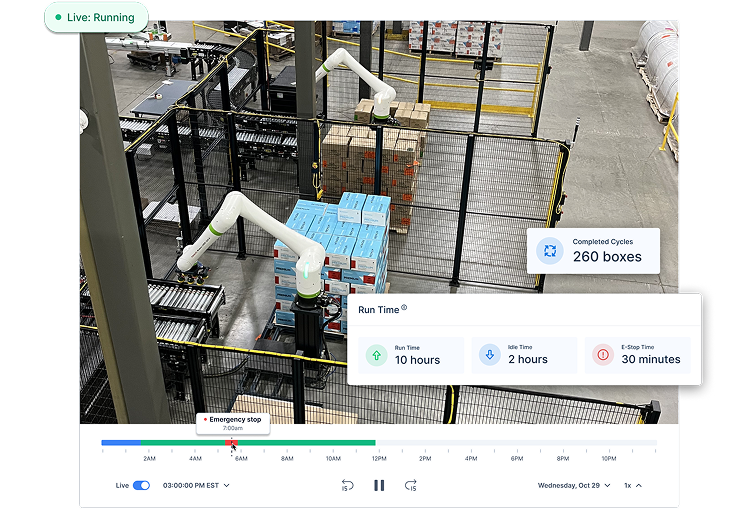
Task: Click the 260 boxes value
Action: (x=607, y=257)
